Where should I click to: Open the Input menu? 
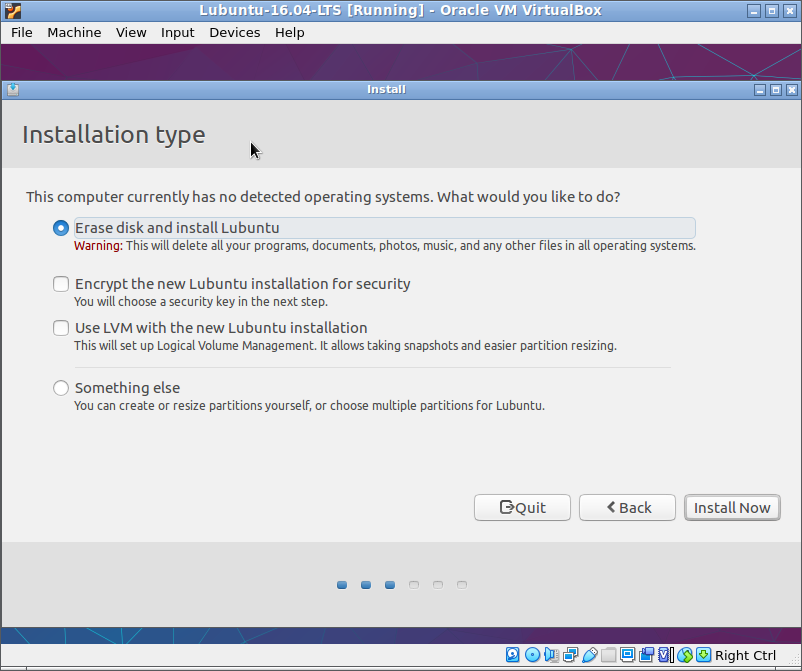pos(177,33)
